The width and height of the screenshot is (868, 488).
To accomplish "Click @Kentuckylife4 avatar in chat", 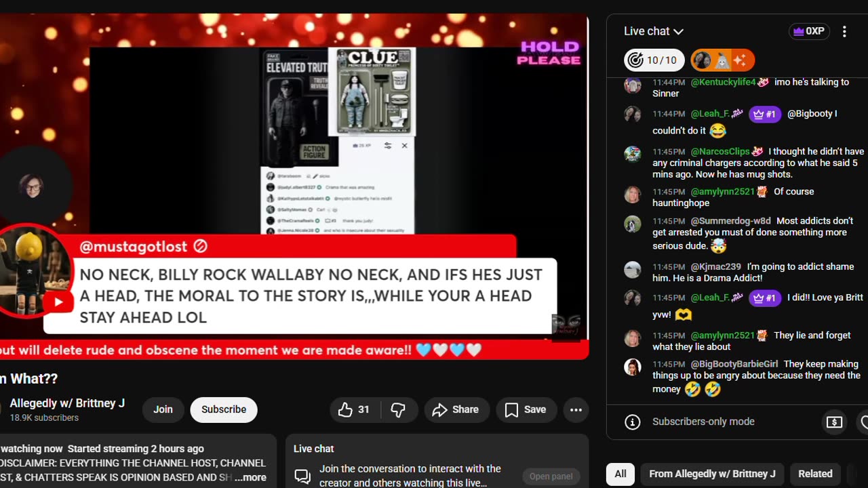I will [633, 85].
